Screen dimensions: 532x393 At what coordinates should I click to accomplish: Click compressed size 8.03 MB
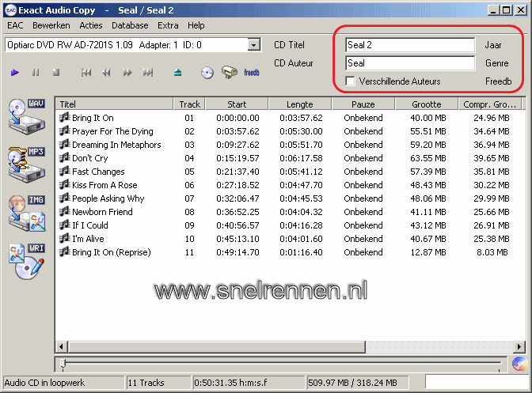pyautogui.click(x=492, y=252)
